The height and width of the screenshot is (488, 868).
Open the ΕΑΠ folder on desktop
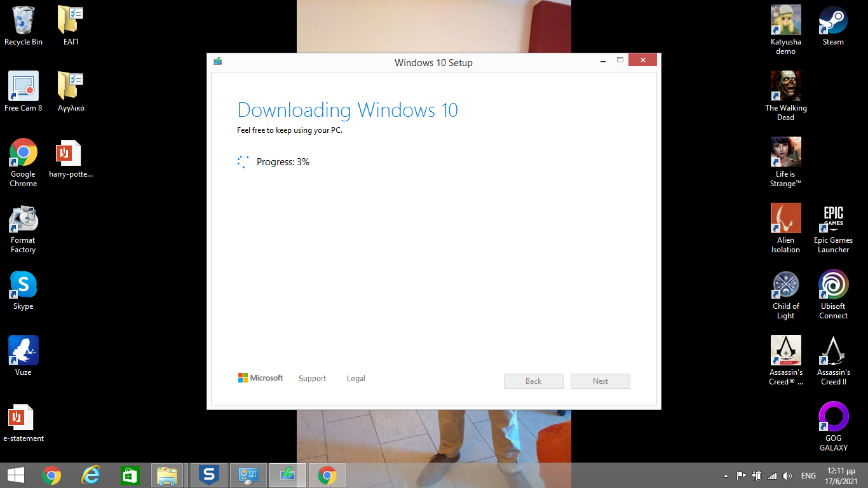tap(71, 25)
